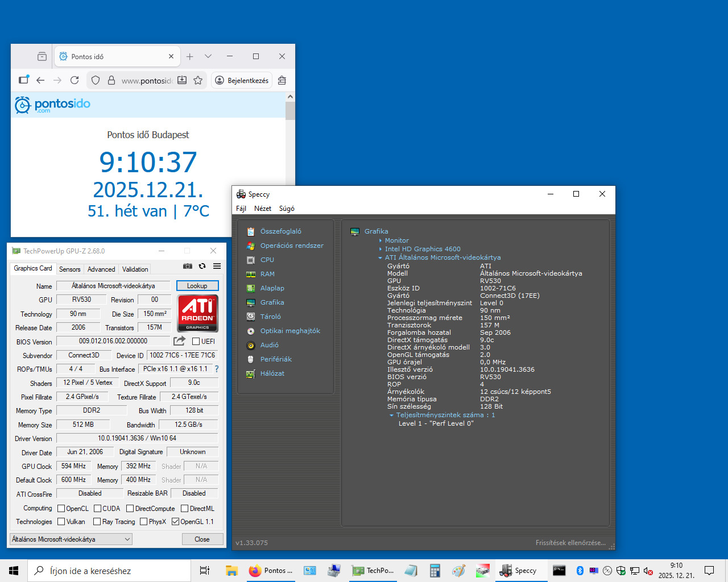Image resolution: width=728 pixels, height=582 pixels.
Task: Click the Firefox tracking protection shield icon
Action: pyautogui.click(x=96, y=80)
